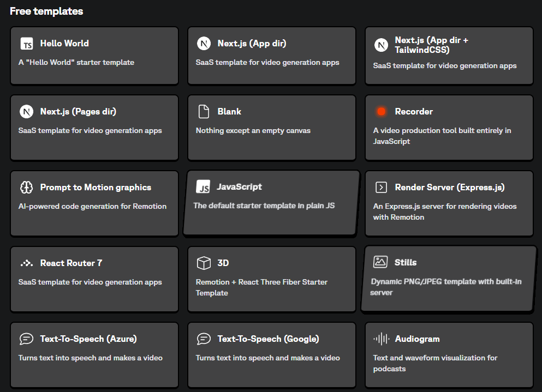542x392 pixels.
Task: Click the waveform icon on Audiogram card
Action: tap(382, 339)
